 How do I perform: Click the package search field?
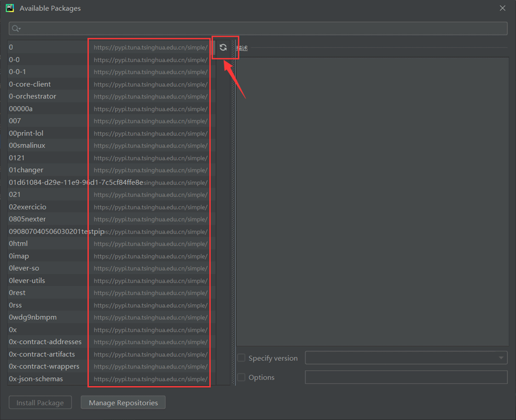(263, 28)
